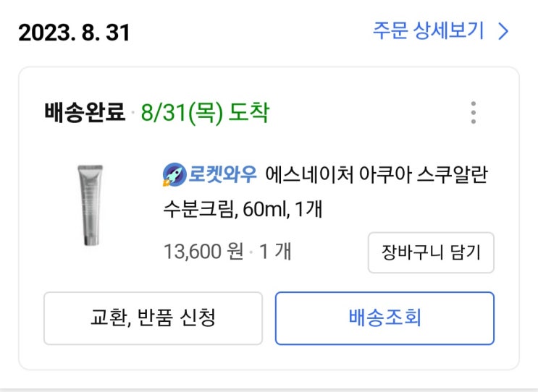This screenshot has height=392, width=538.
Task: Tap the chevron arrow beside 주문 상세보기
Action: [x=504, y=31]
